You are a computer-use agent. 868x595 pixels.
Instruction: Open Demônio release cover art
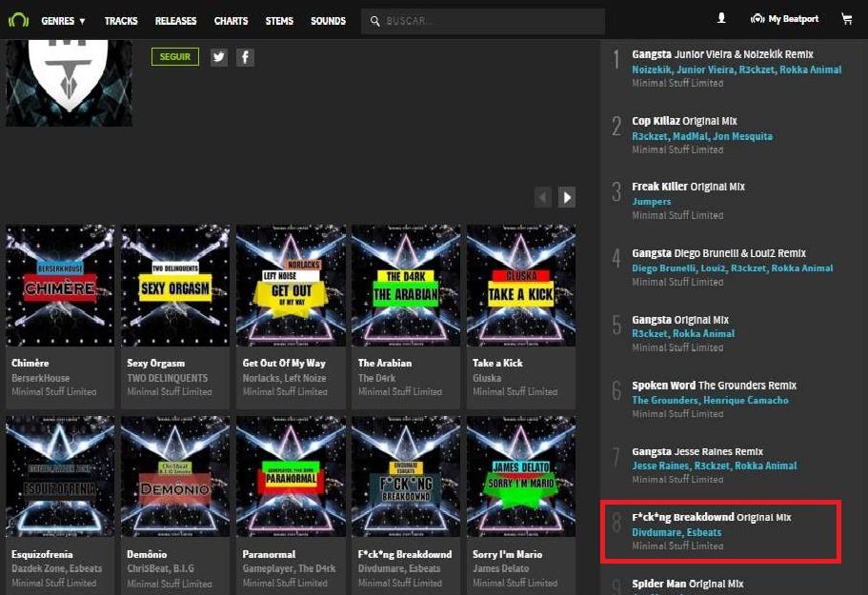click(175, 477)
